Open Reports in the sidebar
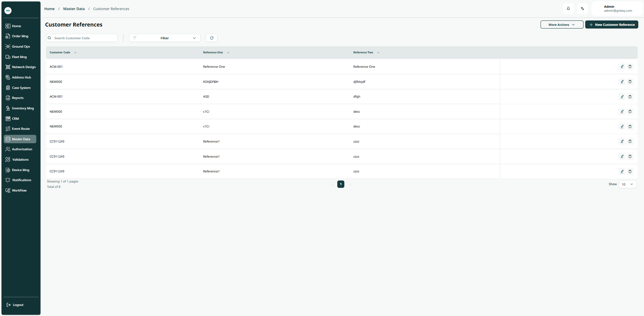 pos(20,98)
